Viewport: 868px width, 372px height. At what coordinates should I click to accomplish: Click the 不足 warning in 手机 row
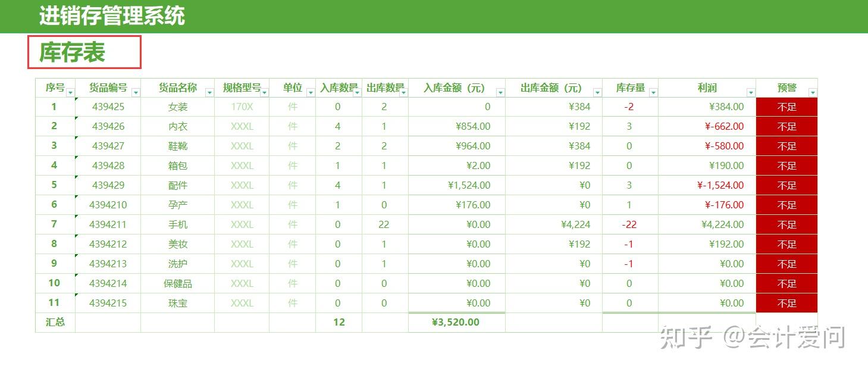786,224
